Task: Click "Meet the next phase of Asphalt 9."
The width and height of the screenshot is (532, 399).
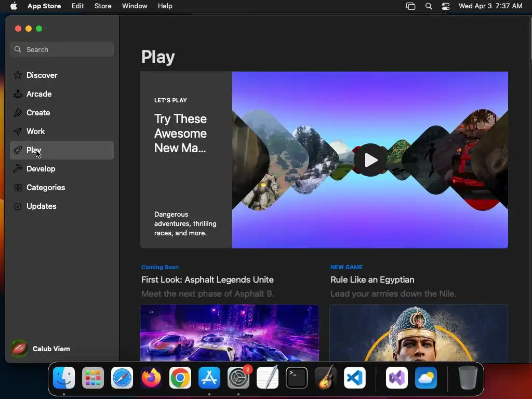Action: click(x=207, y=294)
